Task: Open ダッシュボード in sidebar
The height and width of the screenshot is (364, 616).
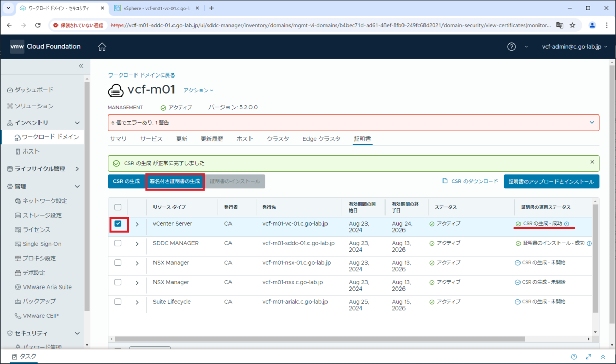Action: (30, 90)
